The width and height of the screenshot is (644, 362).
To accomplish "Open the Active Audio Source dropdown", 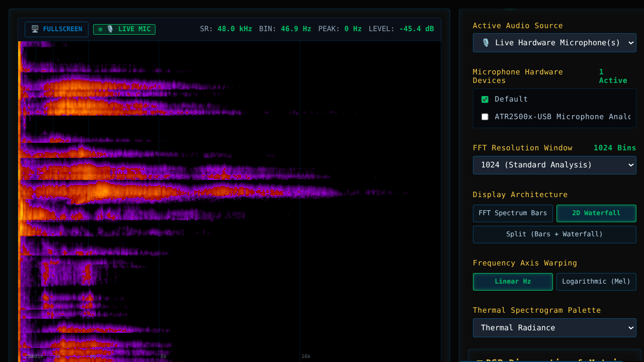I will [554, 43].
